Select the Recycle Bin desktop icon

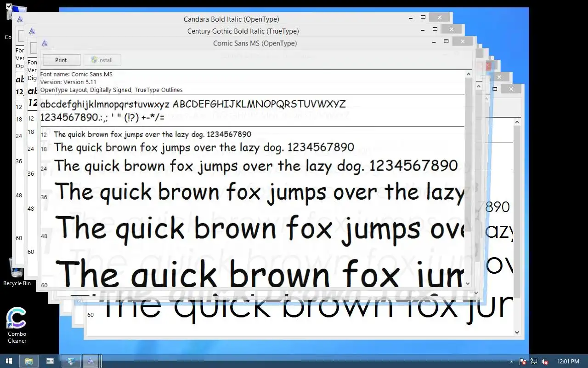(17, 271)
